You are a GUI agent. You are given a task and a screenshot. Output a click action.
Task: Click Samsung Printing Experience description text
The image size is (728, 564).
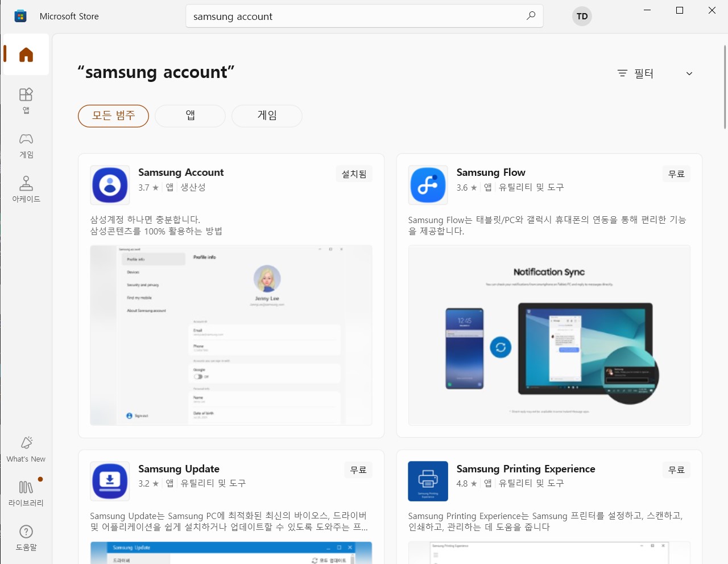[x=545, y=521]
